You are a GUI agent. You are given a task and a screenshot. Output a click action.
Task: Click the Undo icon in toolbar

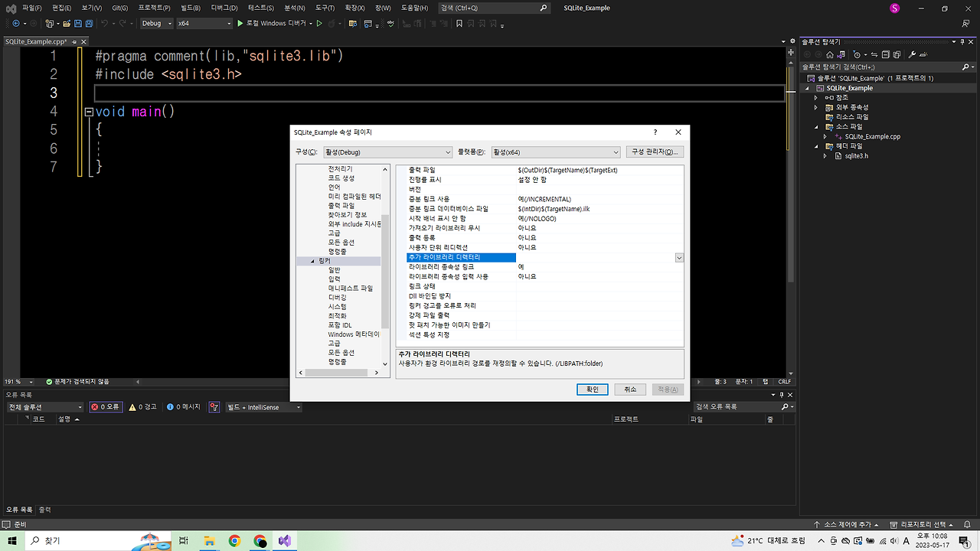coord(105,23)
